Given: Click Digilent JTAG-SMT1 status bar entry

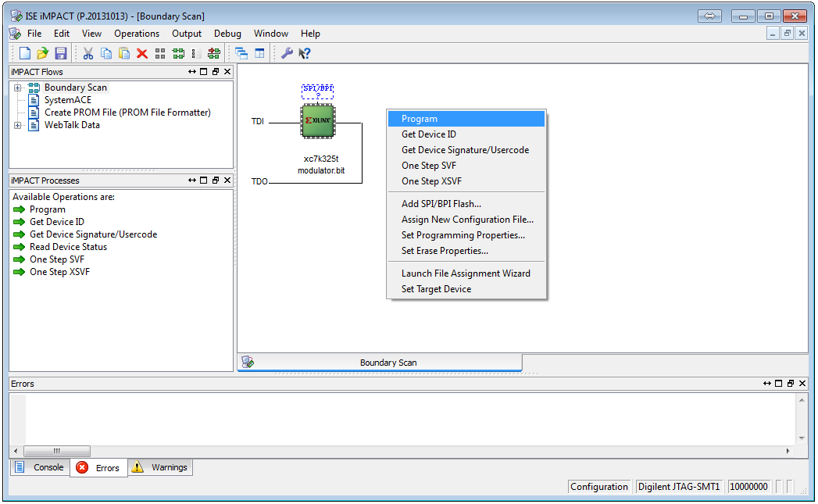Looking at the screenshot, I should pyautogui.click(x=679, y=487).
